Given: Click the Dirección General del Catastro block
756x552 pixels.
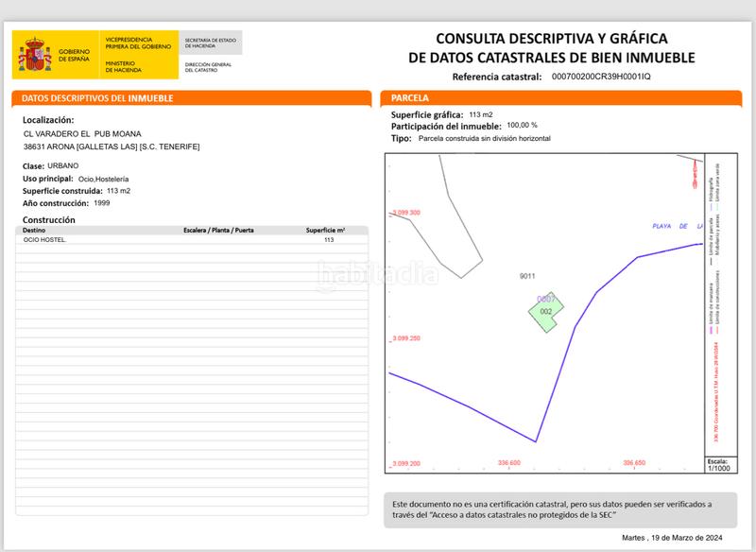Looking at the screenshot, I should coord(209,66).
